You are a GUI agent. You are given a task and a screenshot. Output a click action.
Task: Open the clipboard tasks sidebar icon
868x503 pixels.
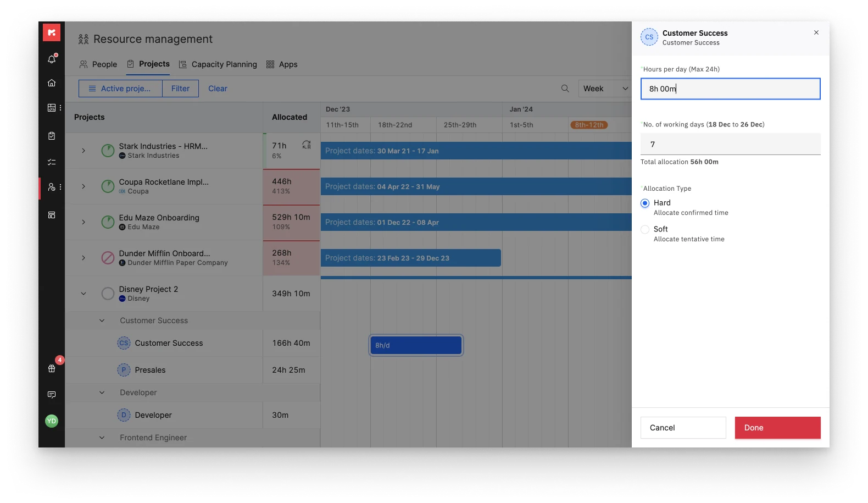[x=52, y=136]
